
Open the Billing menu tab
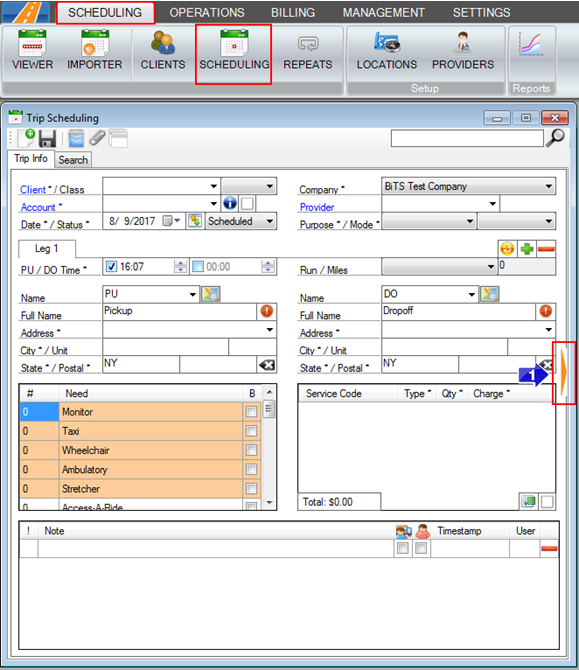[x=293, y=12]
